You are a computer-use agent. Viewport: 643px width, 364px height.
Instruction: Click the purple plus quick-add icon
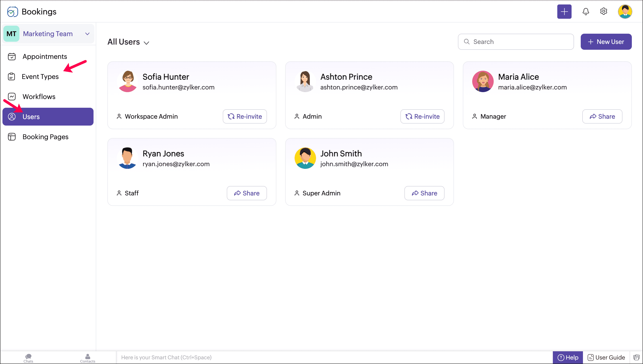(x=564, y=12)
